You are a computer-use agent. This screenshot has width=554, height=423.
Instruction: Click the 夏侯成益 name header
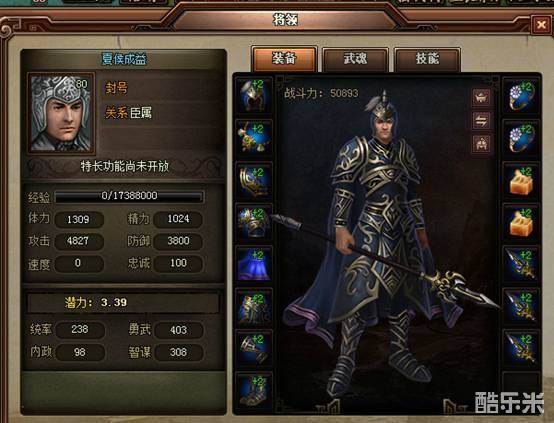pyautogui.click(x=124, y=59)
